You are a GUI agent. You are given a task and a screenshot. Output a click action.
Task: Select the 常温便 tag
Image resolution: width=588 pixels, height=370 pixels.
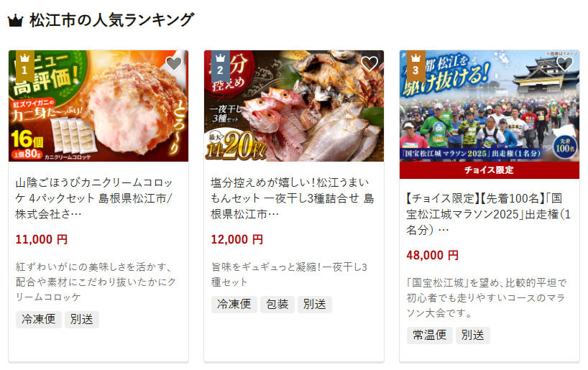430,335
